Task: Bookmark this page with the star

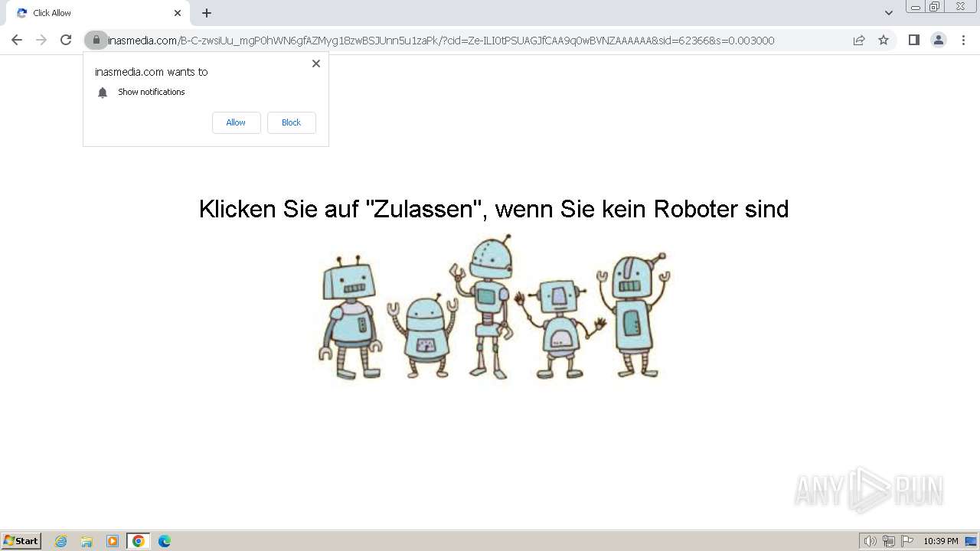Action: pyautogui.click(x=884, y=40)
